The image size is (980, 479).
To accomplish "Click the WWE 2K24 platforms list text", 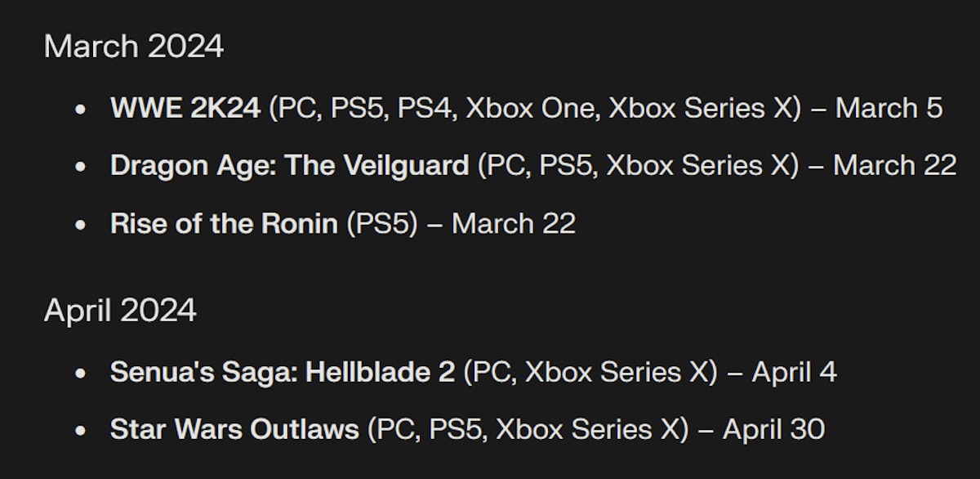I will coord(536,107).
